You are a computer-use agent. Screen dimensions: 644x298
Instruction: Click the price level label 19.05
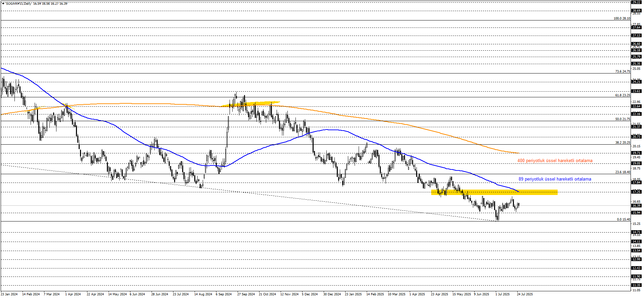[636, 163]
